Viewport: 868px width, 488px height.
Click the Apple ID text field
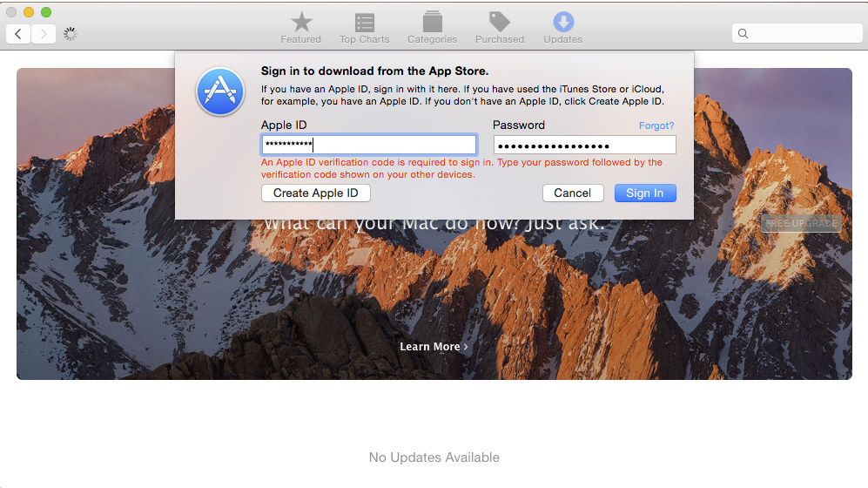pos(368,145)
